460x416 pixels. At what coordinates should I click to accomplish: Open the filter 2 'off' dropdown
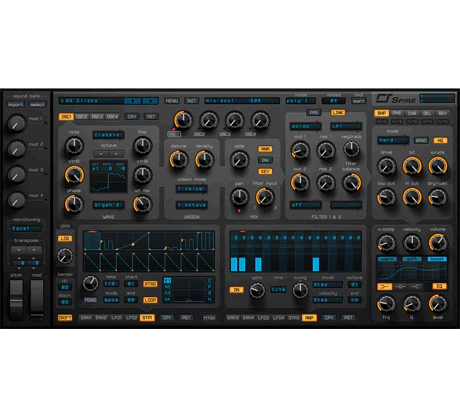click(306, 205)
